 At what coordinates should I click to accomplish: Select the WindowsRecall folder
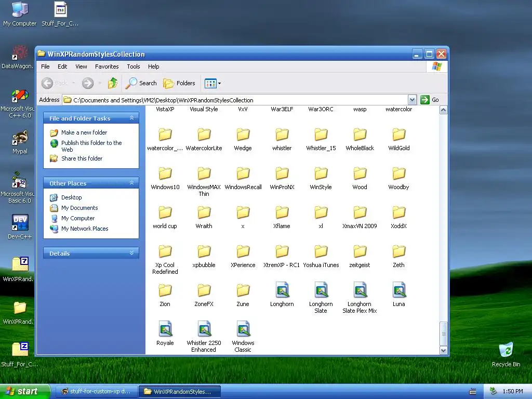[243, 179]
